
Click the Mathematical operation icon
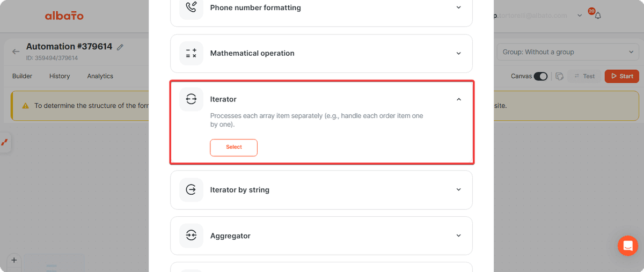pos(191,53)
